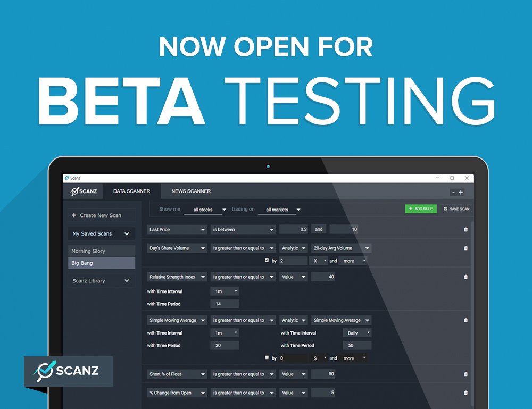
Task: Click the SMA Time Period field showing 30
Action: 225,346
